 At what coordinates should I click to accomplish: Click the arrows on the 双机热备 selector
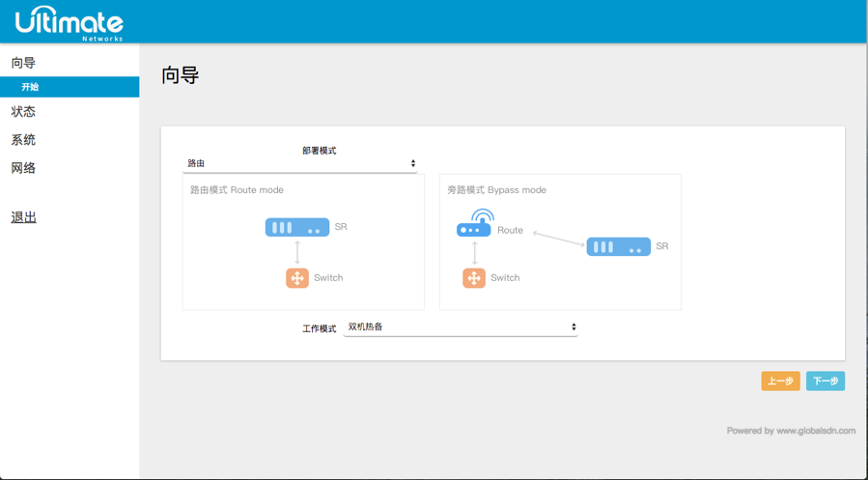tap(574, 327)
